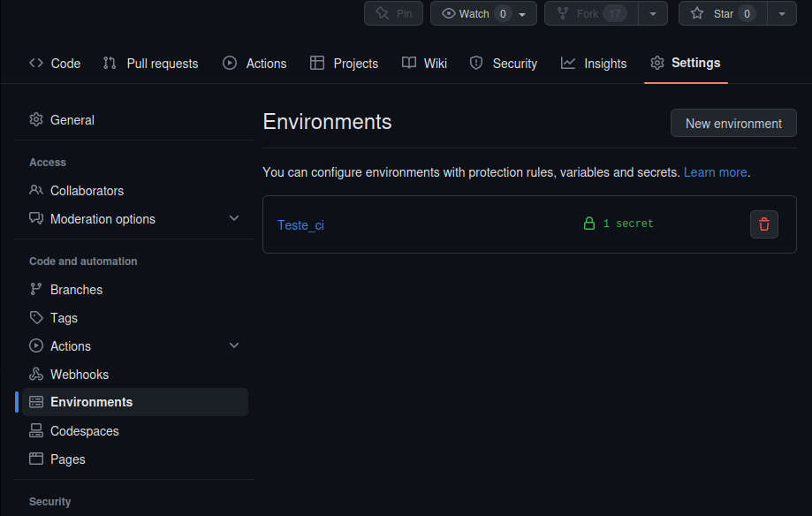Click the General gear icon in sidebar

click(36, 119)
